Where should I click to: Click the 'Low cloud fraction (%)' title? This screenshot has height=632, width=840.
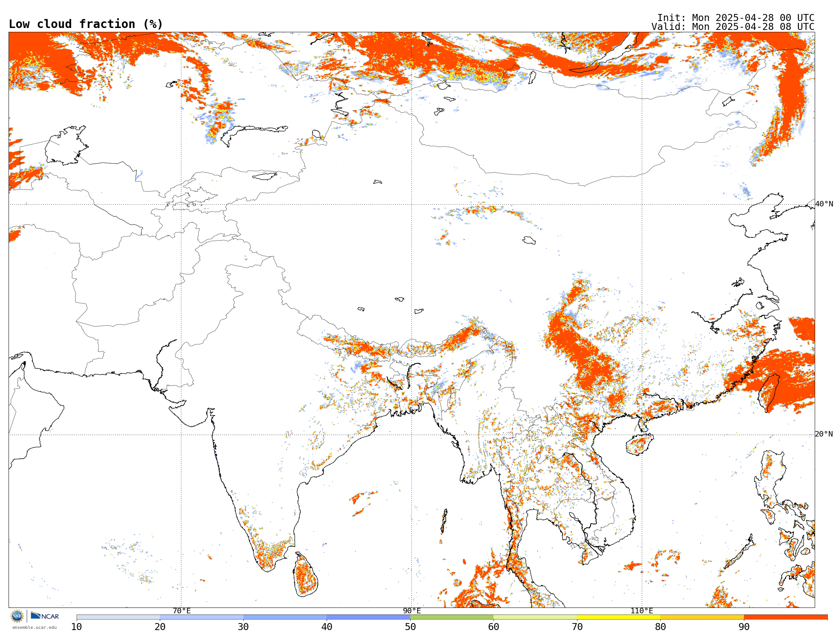point(86,24)
